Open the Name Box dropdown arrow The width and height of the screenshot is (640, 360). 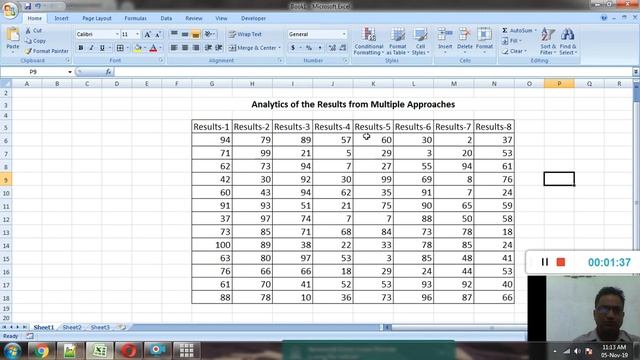(x=70, y=72)
